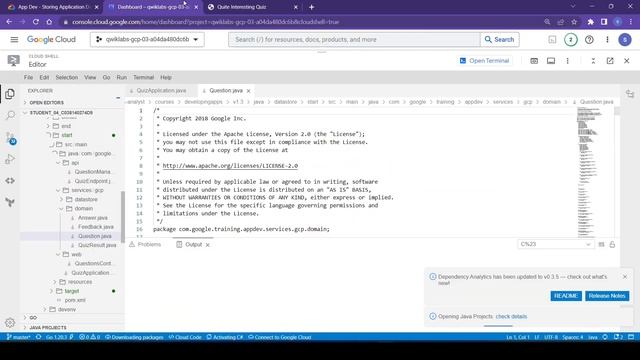Screen dimensions: 640x360
Task: Expand the datastore folder
Action: (86, 200)
